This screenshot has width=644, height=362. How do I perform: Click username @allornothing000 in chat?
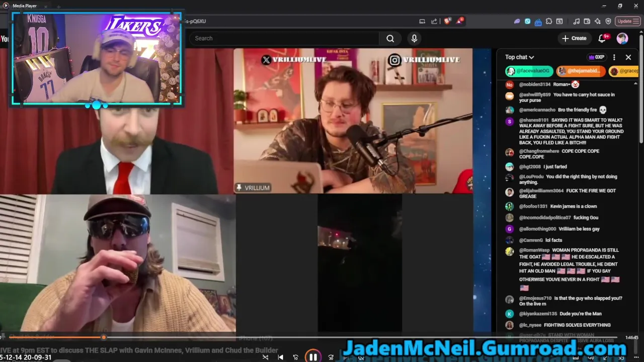pyautogui.click(x=538, y=229)
